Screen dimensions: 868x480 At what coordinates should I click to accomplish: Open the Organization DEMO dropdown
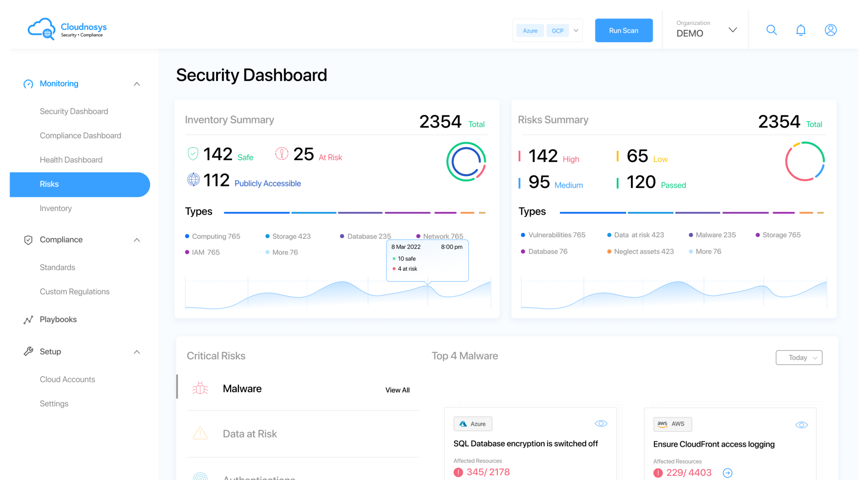[x=732, y=30]
